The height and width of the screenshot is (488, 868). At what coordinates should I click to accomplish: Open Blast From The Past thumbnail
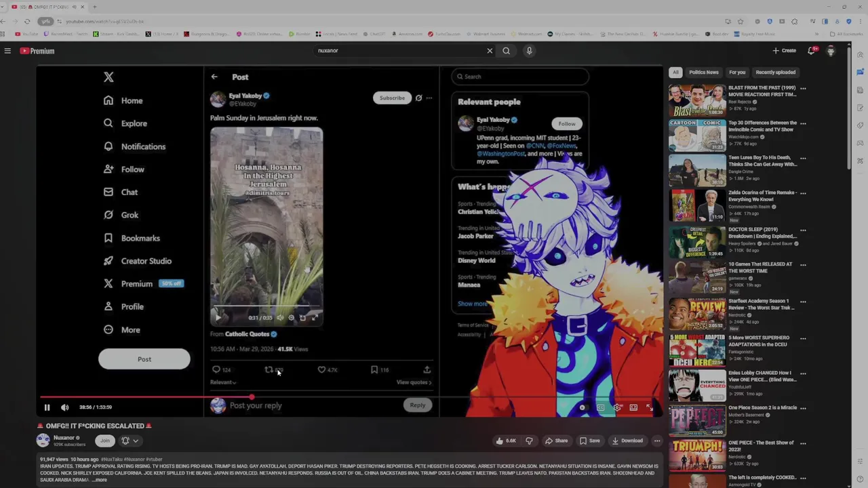point(697,100)
